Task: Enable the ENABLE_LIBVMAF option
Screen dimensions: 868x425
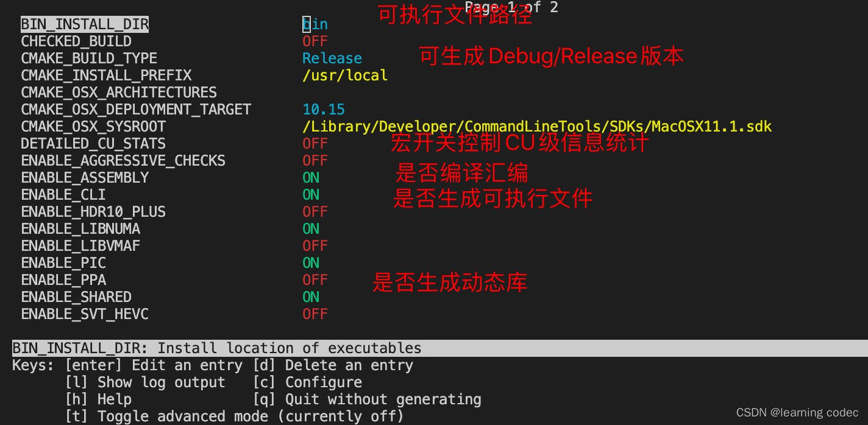Action: (315, 245)
